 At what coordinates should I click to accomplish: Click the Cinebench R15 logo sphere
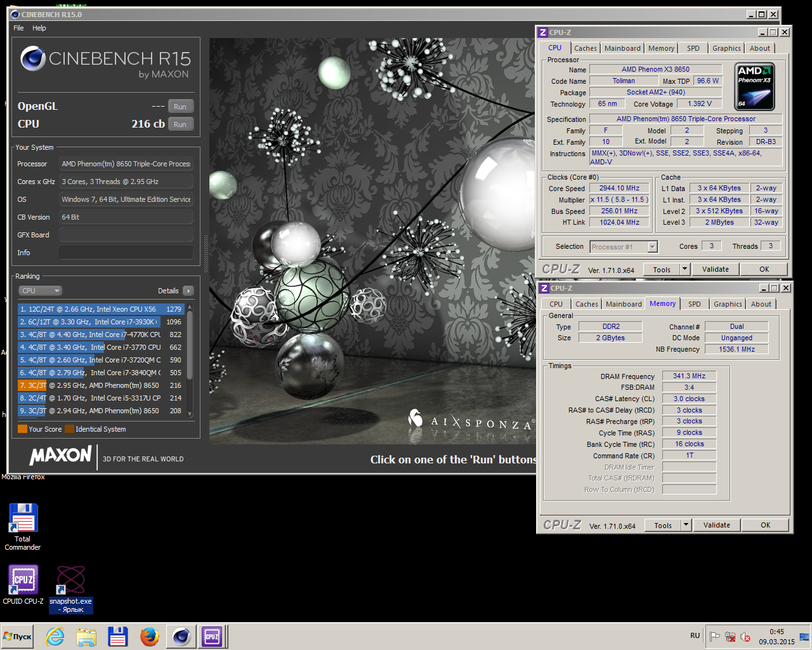32,59
